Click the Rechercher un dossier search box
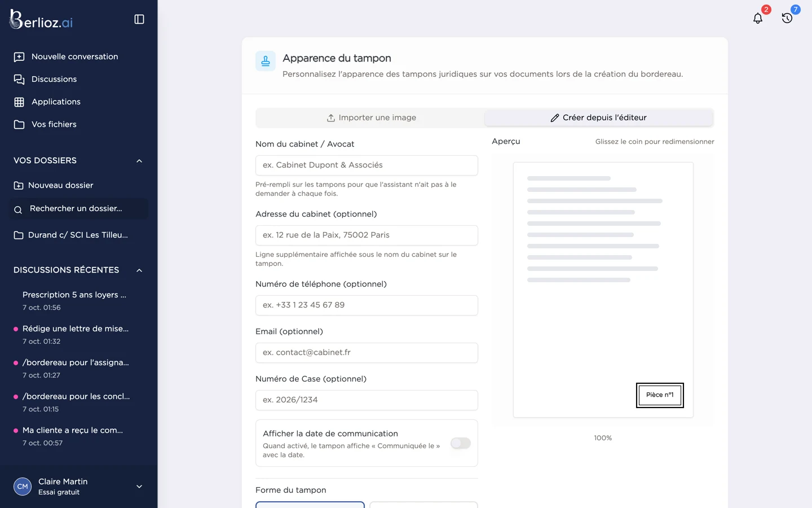Viewport: 812px width, 508px height. (79, 209)
